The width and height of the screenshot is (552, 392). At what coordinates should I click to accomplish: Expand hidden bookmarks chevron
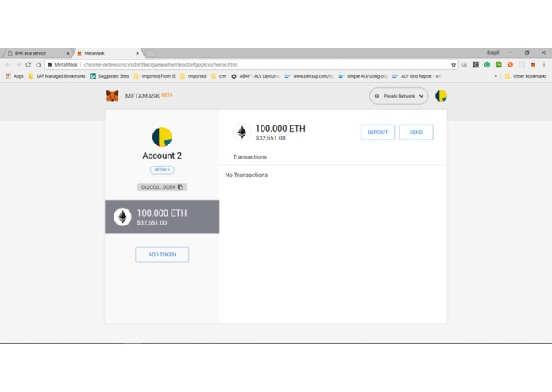496,76
